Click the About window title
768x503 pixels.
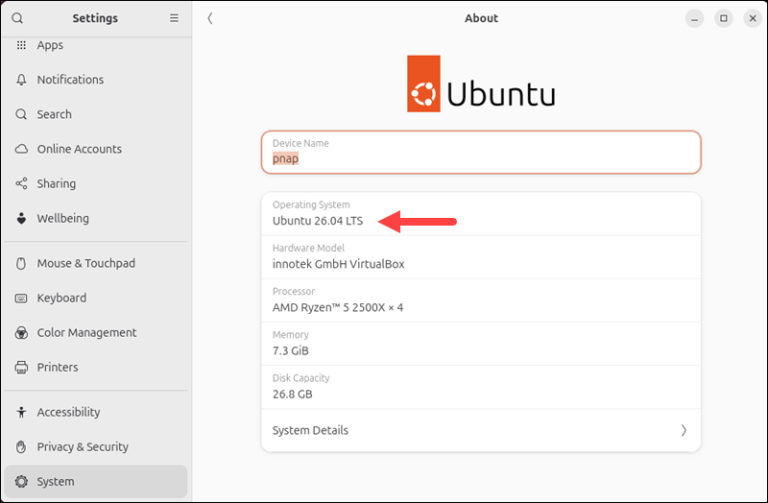coord(481,18)
